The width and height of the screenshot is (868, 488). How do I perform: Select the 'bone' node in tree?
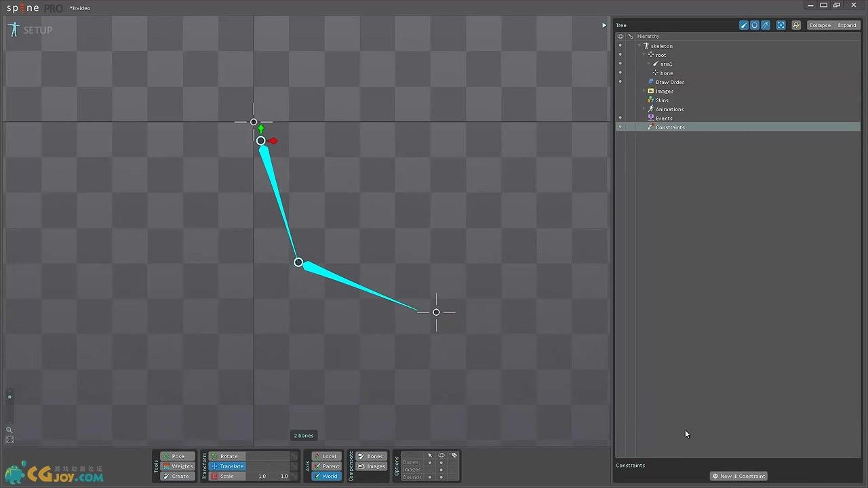click(x=667, y=73)
